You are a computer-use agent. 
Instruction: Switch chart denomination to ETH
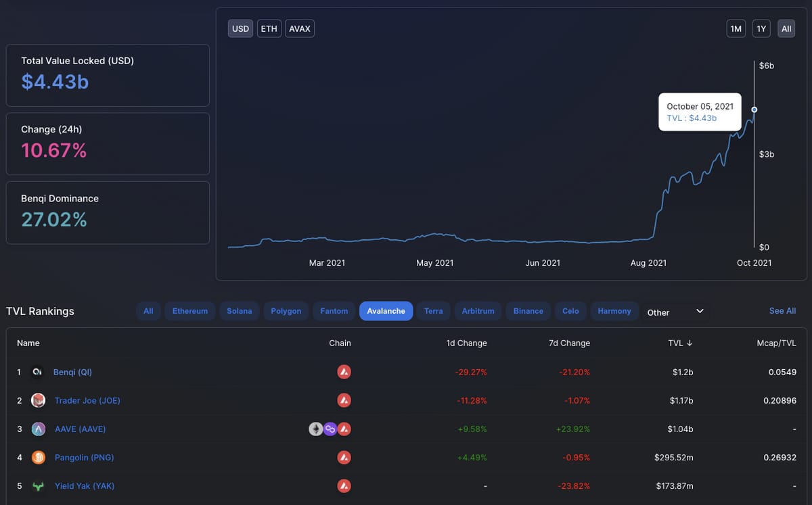coord(269,29)
